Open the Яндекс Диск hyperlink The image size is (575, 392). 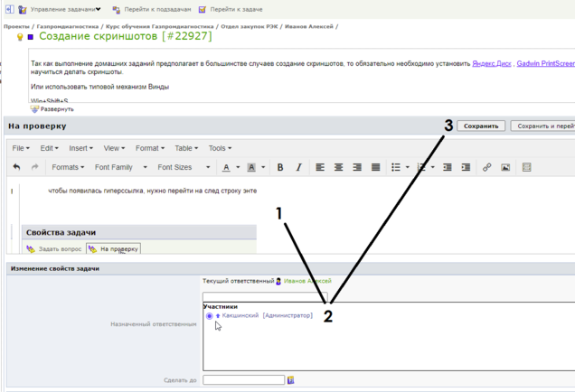click(493, 64)
